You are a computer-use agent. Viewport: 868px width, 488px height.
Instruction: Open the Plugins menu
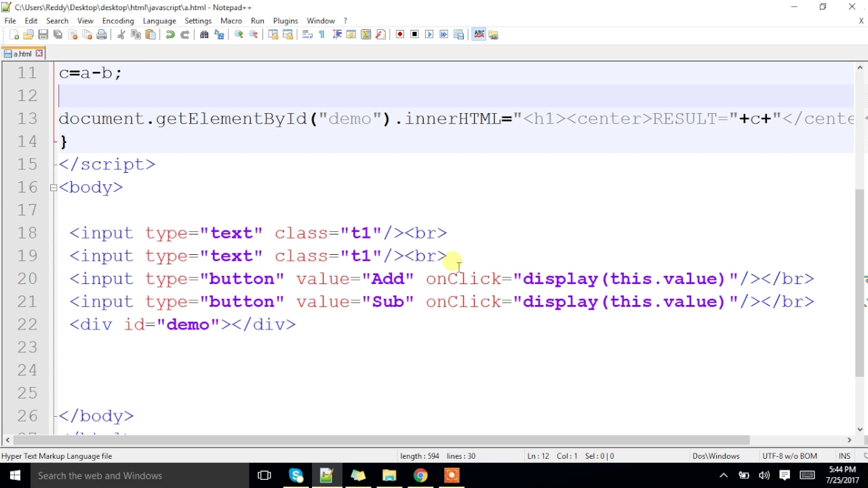[x=285, y=21]
